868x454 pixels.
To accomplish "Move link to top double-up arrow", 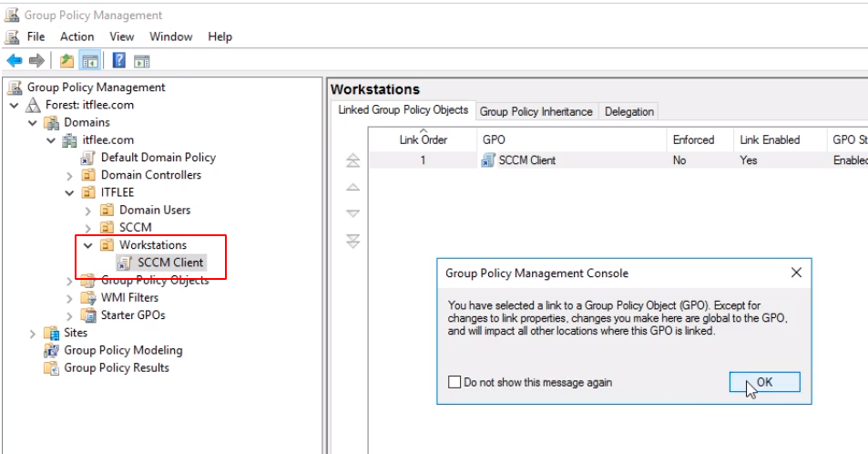I will 352,160.
